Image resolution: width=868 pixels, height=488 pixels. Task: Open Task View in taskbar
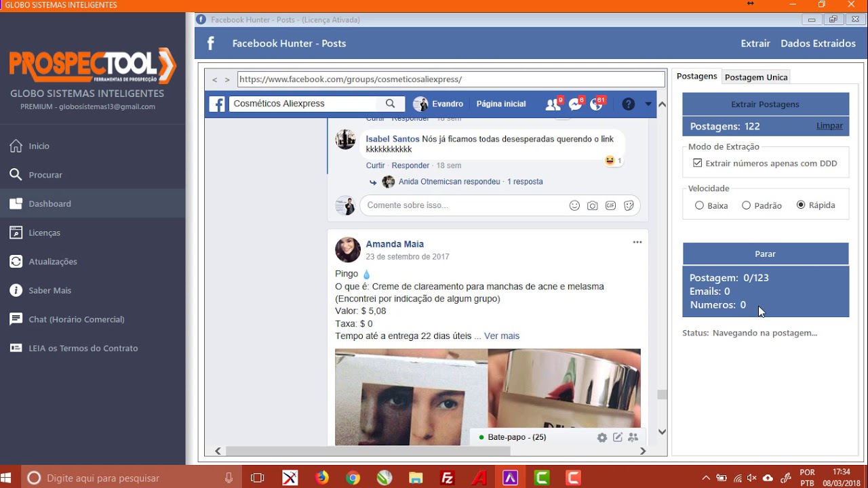tap(257, 478)
